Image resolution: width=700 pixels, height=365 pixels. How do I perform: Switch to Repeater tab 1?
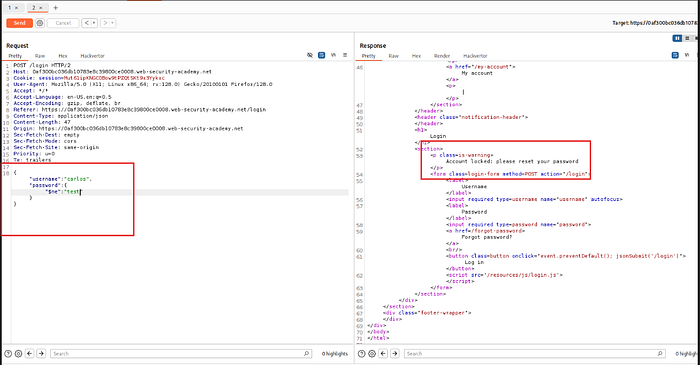pos(9,8)
